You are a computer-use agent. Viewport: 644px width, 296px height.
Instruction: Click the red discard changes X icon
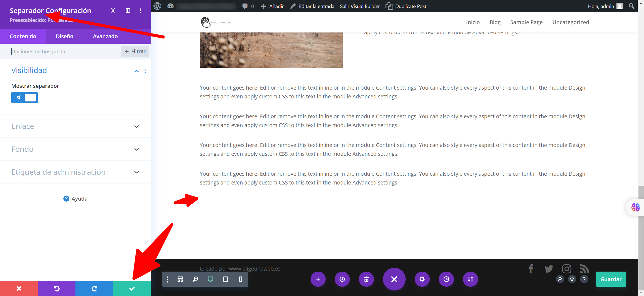coord(19,288)
